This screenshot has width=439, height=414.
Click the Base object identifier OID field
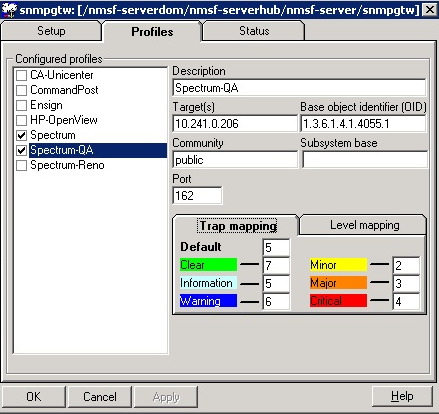pos(363,124)
